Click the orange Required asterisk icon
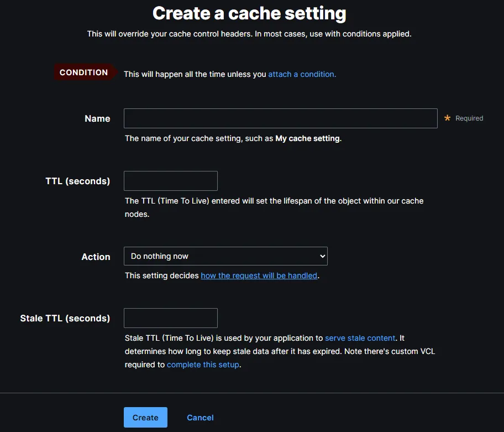The image size is (504, 432). pyautogui.click(x=448, y=118)
